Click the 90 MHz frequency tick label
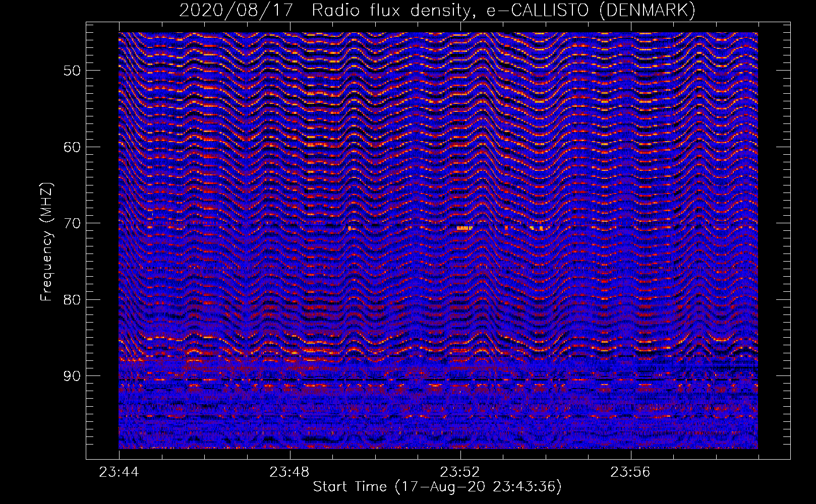816x504 pixels. coord(72,376)
